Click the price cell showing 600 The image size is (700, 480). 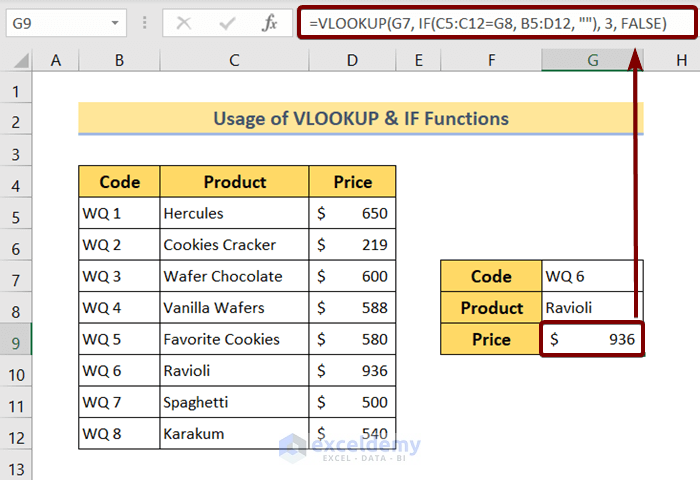coord(352,276)
